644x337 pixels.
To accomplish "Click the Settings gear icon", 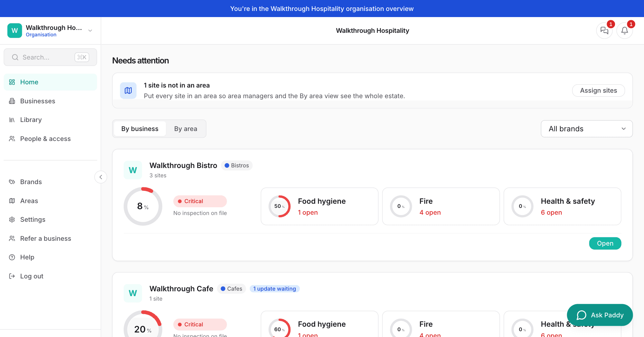I will point(12,220).
